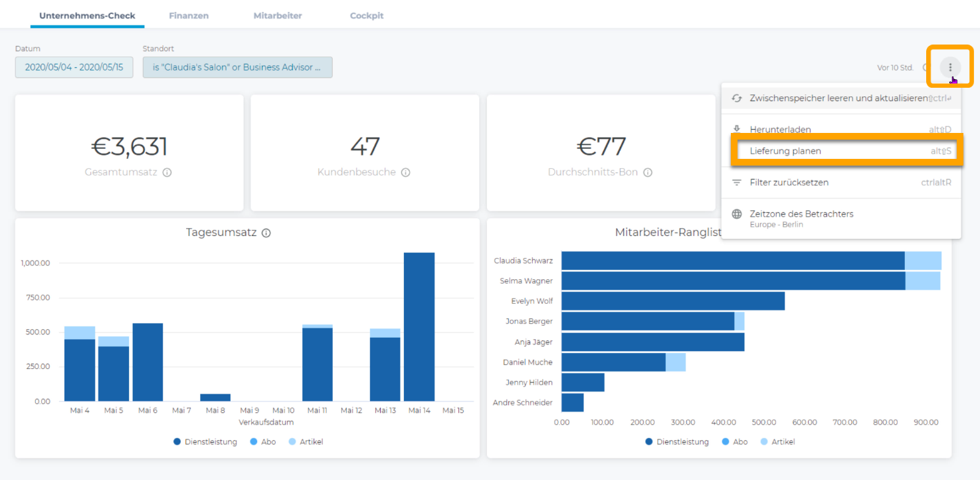The width and height of the screenshot is (980, 480).
Task: Click the refresh icon for Zwischenspeicher leeren
Action: (736, 98)
